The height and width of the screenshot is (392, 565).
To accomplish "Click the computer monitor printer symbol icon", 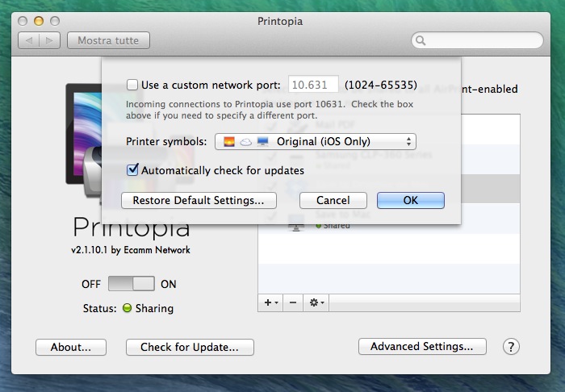I will point(262,141).
